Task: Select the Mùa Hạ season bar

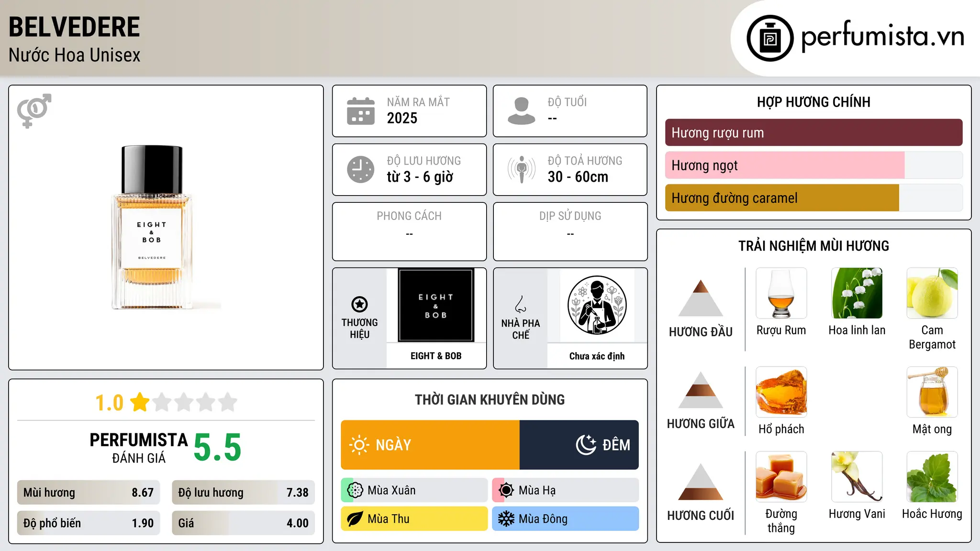Action: click(566, 490)
